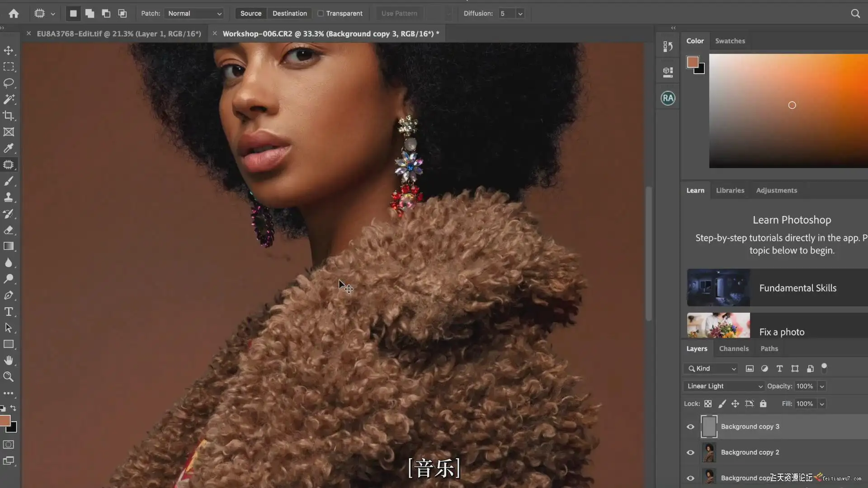Screen dimensions: 868x488
Task: Expand the layer Opacity dropdown arrow
Action: click(x=822, y=386)
